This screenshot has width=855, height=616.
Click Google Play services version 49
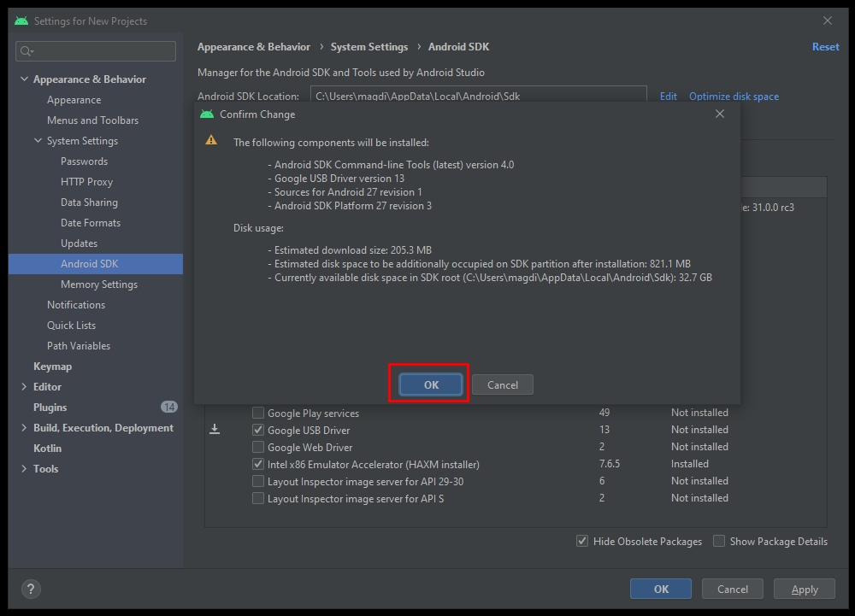604,413
